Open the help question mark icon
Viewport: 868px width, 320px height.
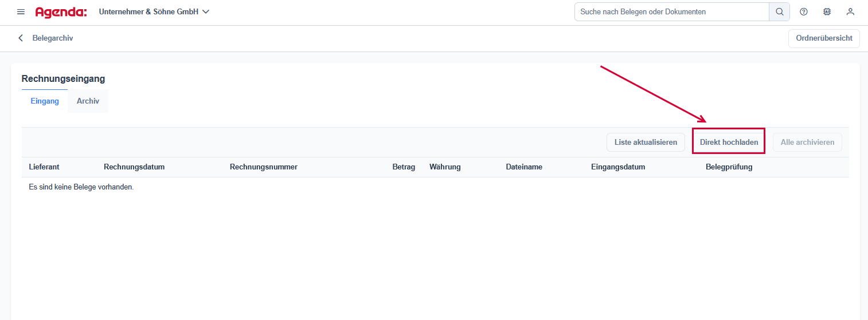tap(803, 11)
